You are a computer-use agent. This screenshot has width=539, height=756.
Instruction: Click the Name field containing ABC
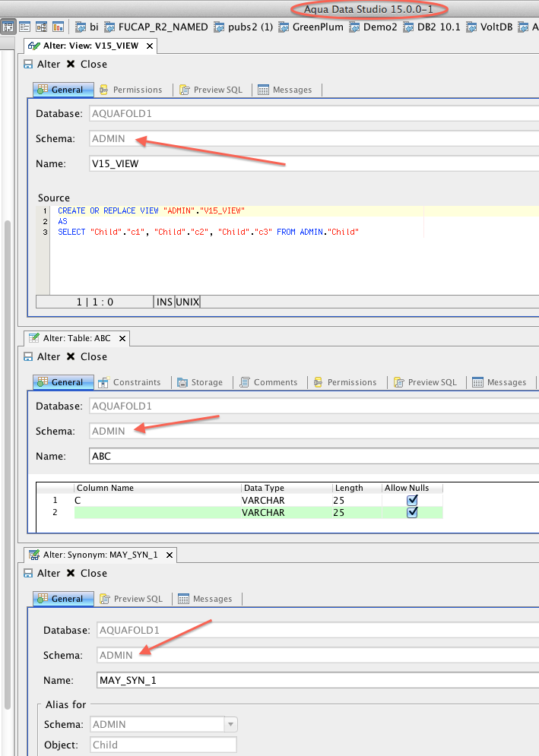[x=314, y=456]
